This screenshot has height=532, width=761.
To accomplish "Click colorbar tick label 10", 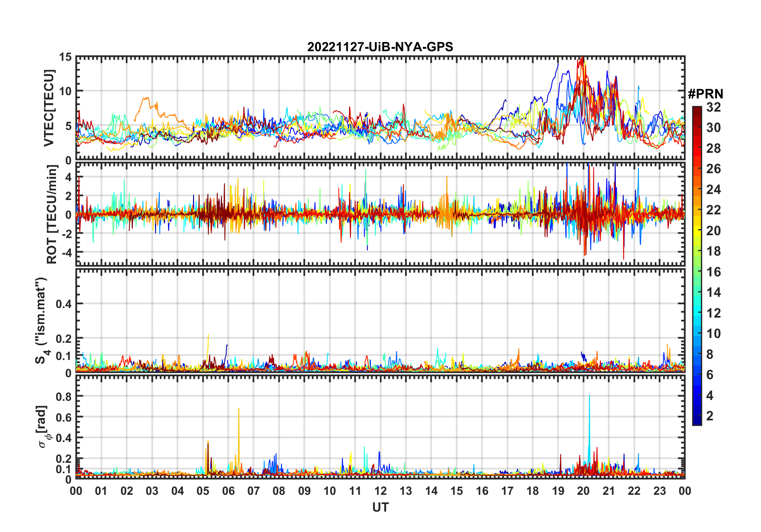I will (713, 334).
